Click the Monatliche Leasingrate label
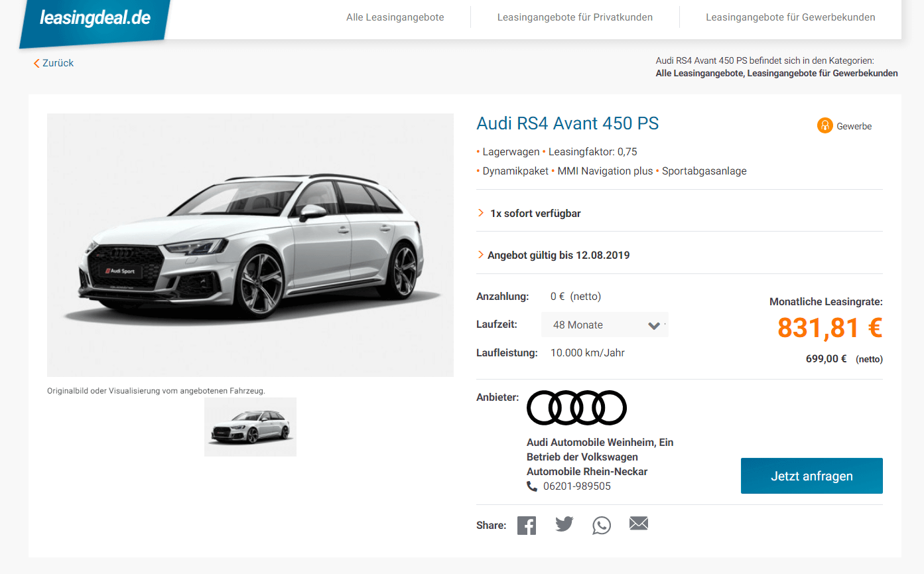Viewport: 924px width, 574px height. pyautogui.click(x=826, y=302)
